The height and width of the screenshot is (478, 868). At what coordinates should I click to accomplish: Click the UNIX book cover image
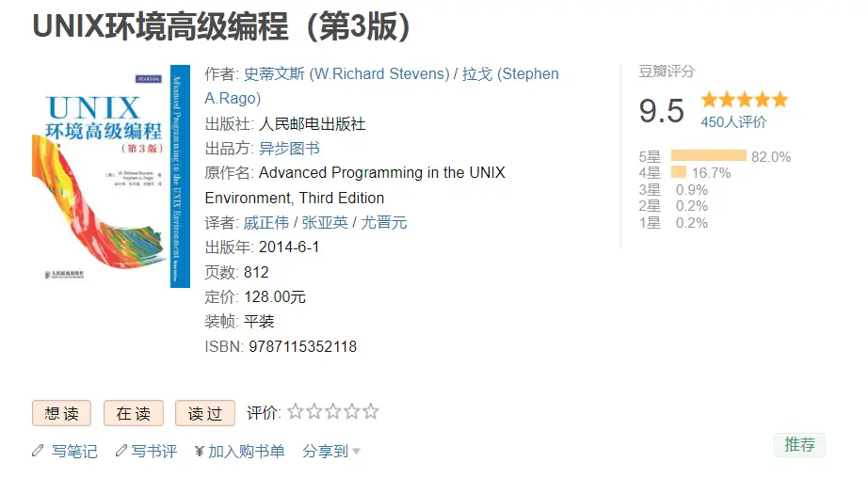click(x=111, y=177)
